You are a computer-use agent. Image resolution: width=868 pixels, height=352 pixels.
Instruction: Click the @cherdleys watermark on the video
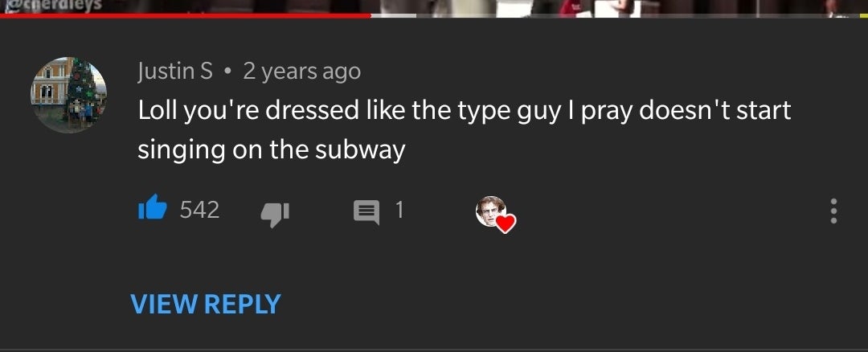pyautogui.click(x=51, y=5)
